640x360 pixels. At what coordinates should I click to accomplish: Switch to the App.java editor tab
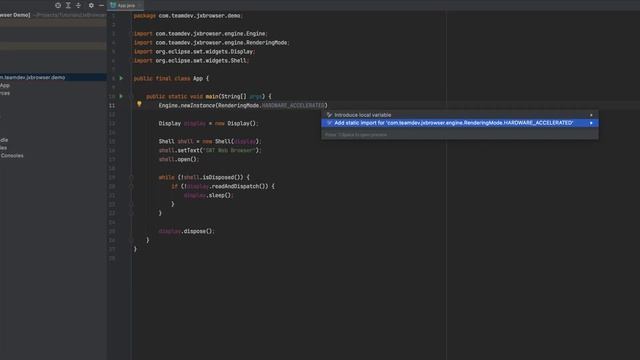click(126, 5)
